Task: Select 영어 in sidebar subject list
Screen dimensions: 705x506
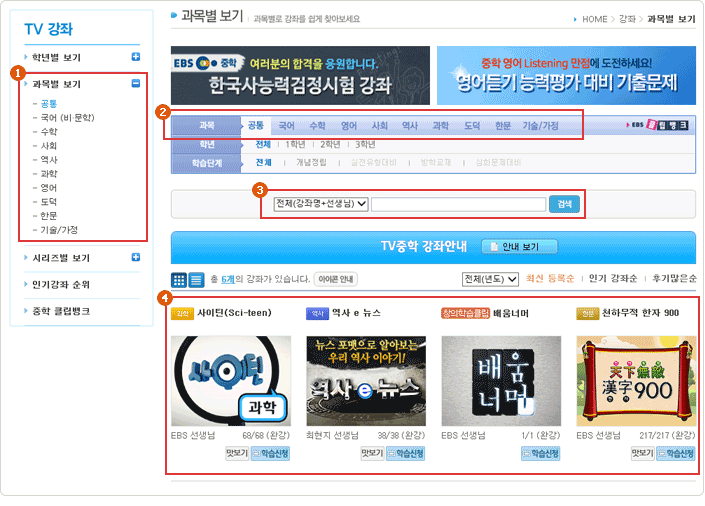Action: click(x=49, y=188)
